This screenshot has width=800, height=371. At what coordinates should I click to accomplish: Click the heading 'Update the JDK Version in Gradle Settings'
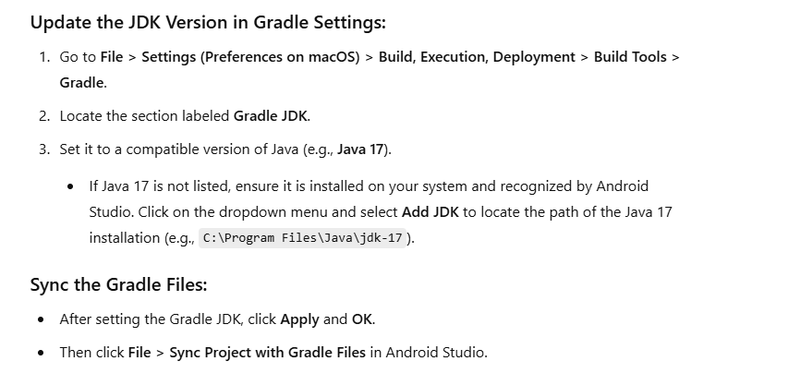pos(208,22)
